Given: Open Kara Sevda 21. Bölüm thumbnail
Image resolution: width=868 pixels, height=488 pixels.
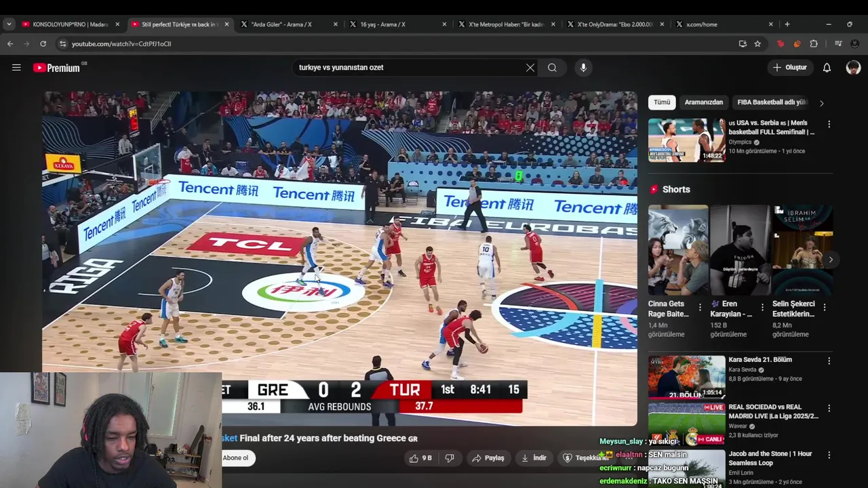Looking at the screenshot, I should (686, 377).
